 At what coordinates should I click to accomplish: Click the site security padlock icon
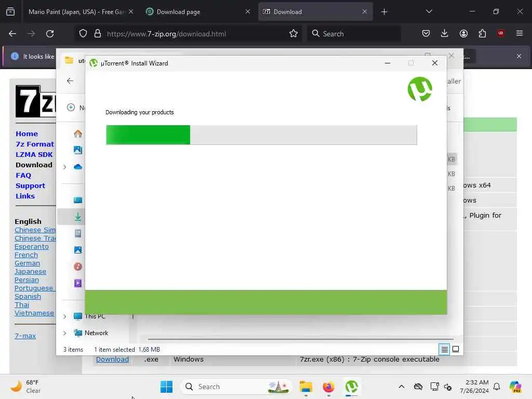[x=98, y=34]
